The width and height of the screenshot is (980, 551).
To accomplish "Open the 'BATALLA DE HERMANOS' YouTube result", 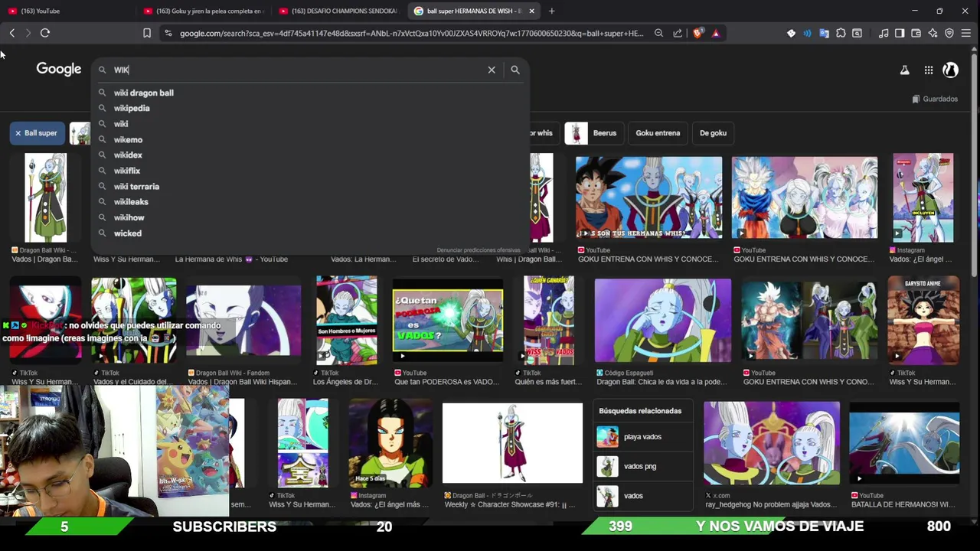I will click(x=904, y=443).
